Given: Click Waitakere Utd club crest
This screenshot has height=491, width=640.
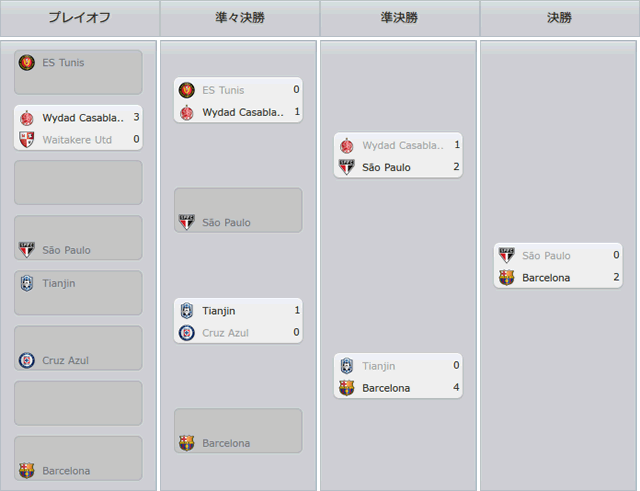Looking at the screenshot, I should (27, 140).
